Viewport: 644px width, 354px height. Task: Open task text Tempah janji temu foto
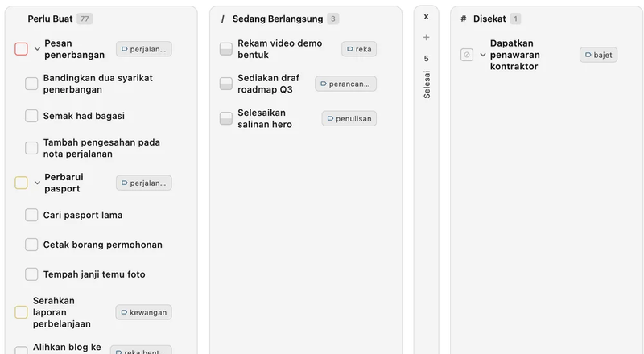(94, 274)
